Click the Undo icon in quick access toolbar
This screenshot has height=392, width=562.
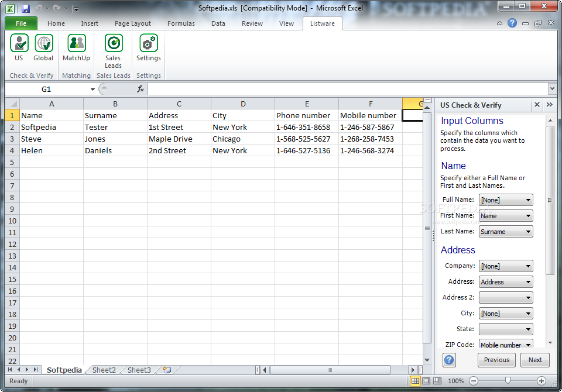pos(39,8)
